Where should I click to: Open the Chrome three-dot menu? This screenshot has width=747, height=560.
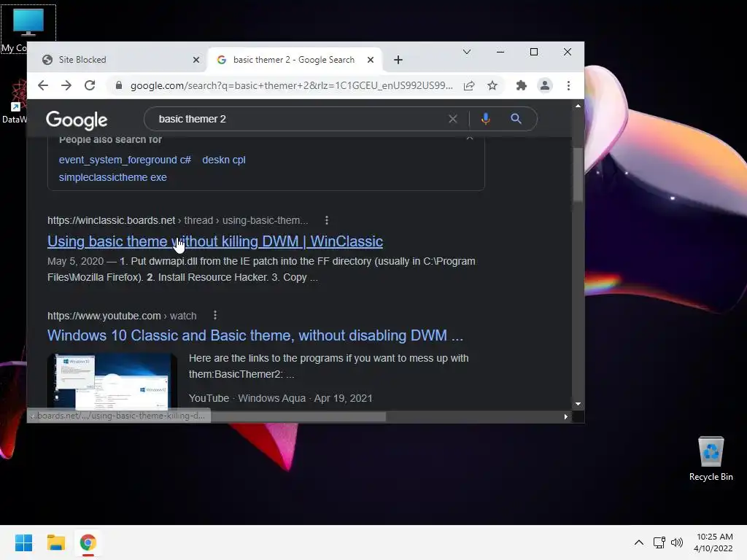pos(568,86)
